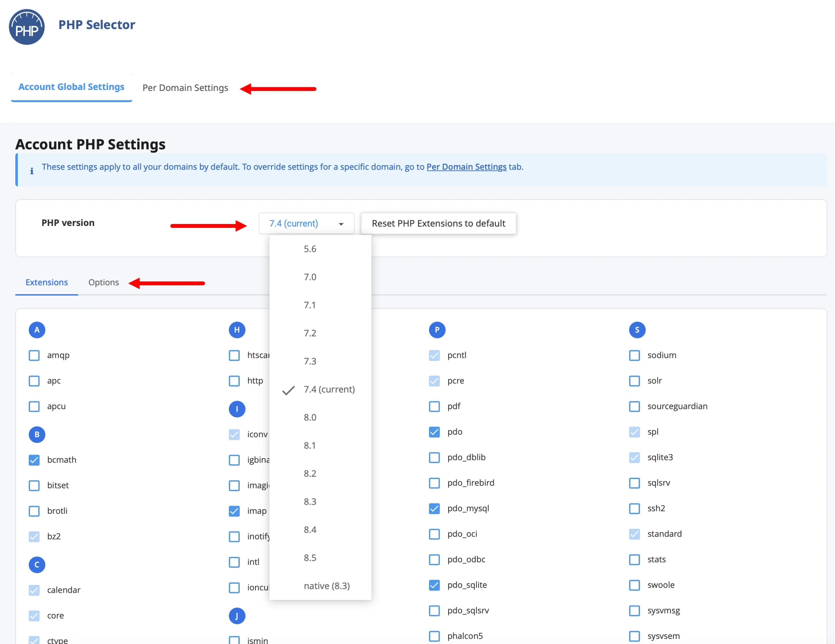835x644 pixels.
Task: Switch to the Per Domain Settings tab
Action: pyautogui.click(x=185, y=88)
